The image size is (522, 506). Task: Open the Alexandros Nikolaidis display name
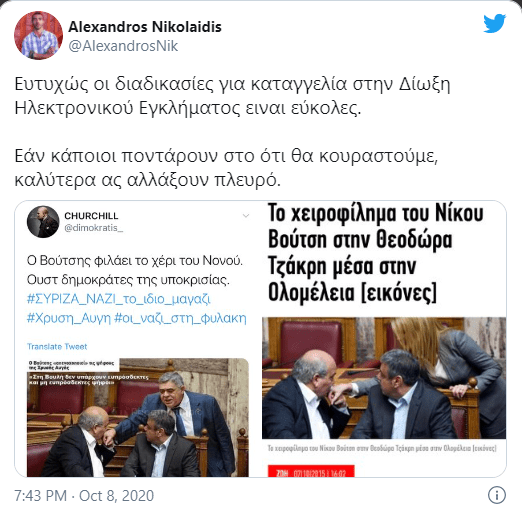tap(145, 27)
